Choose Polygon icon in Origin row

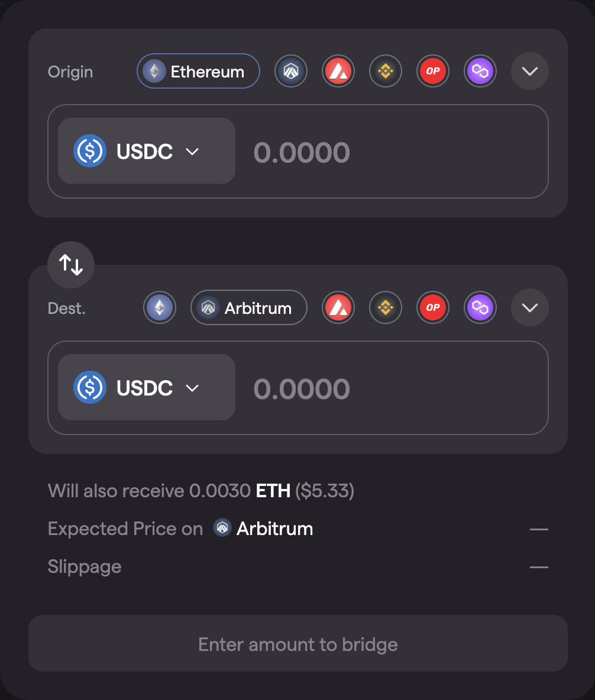tap(480, 72)
